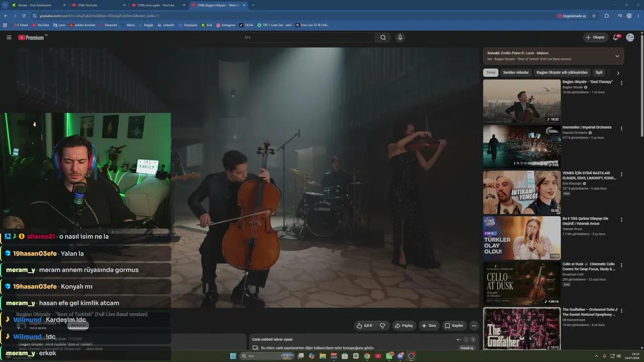Open the Gmail bookmark
Viewport: 644px width, 362px height.
tap(21, 25)
